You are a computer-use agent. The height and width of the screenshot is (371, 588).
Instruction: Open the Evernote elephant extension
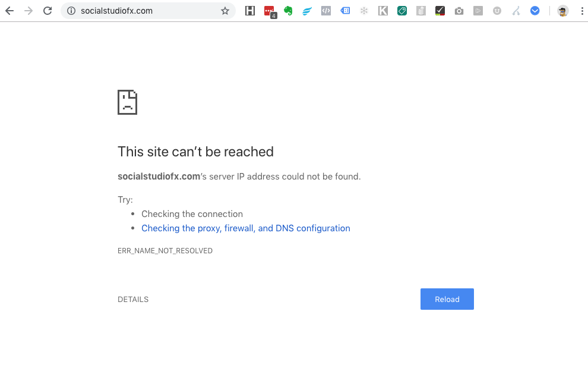tap(288, 11)
